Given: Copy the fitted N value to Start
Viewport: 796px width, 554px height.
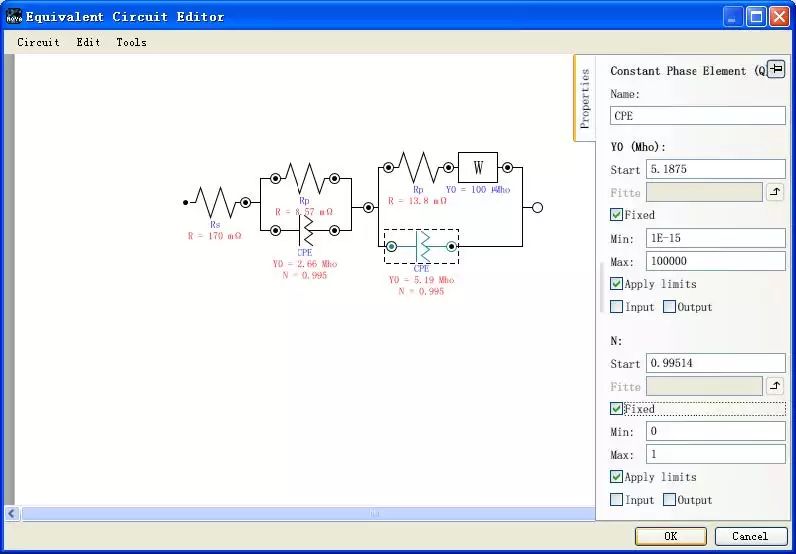Looking at the screenshot, I should tap(775, 386).
